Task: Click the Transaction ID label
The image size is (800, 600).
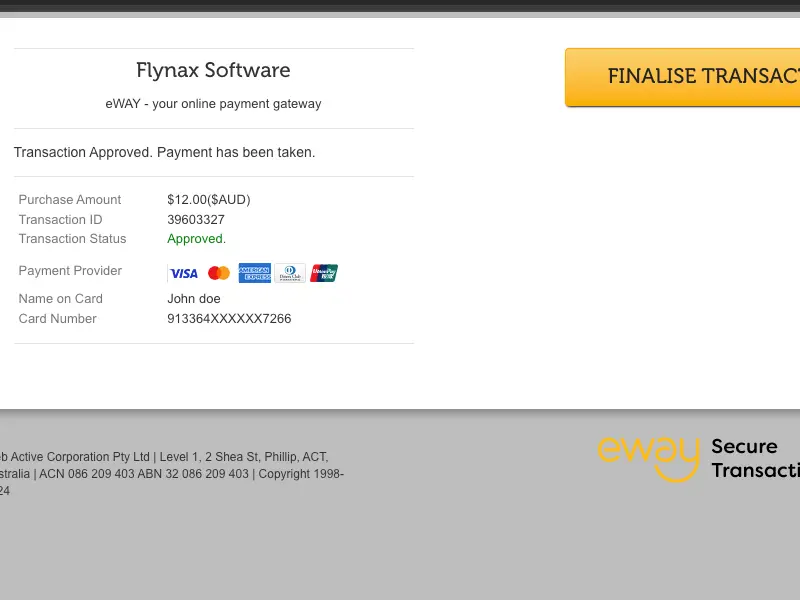Action: (60, 219)
